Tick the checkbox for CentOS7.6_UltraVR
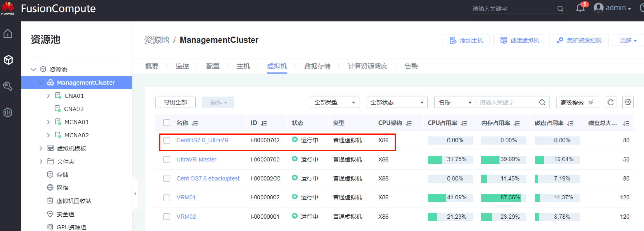 click(x=167, y=140)
